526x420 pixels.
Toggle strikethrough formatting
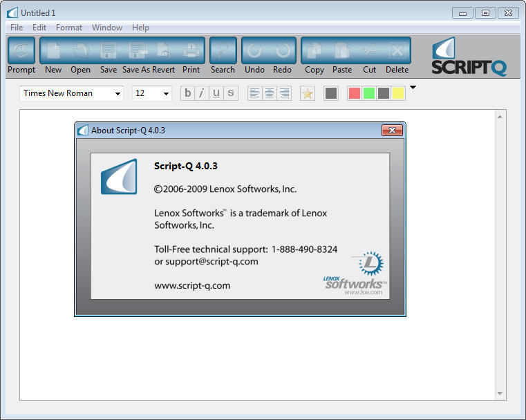click(231, 93)
